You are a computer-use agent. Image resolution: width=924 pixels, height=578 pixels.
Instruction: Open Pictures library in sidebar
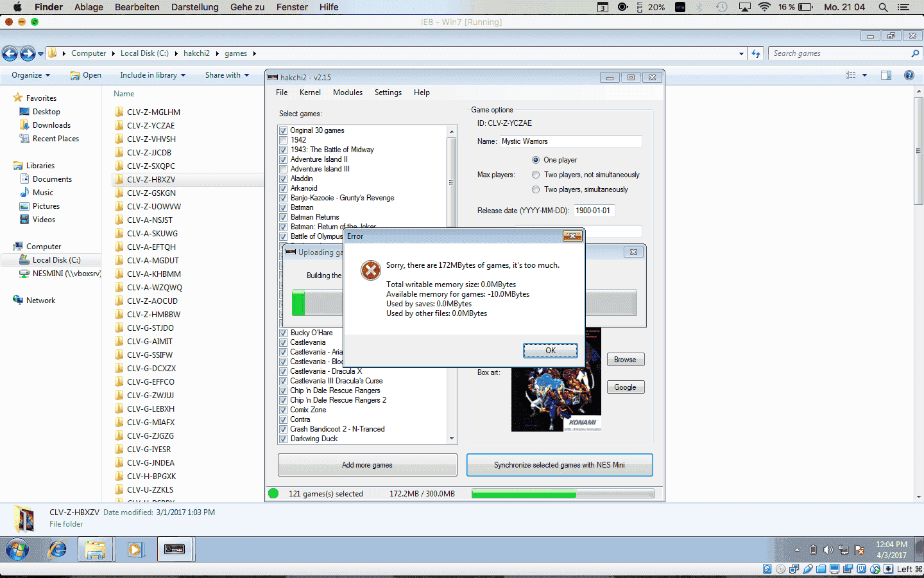point(46,206)
